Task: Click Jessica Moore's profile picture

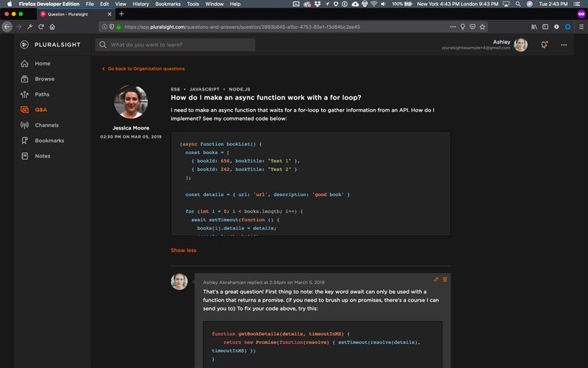Action: tap(130, 102)
